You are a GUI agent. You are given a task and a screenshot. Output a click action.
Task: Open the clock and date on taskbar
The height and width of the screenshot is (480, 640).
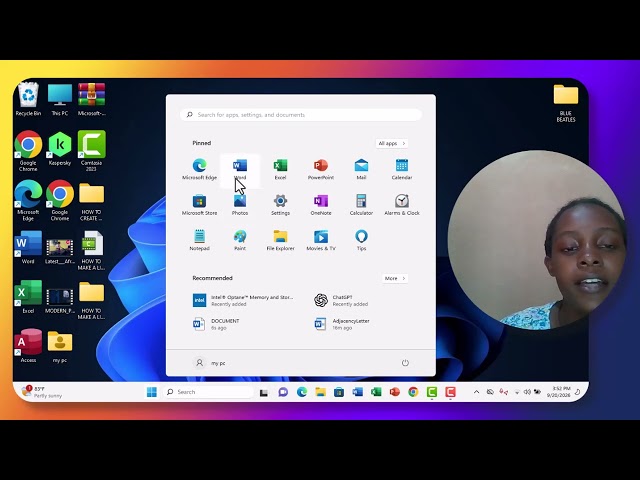click(x=558, y=392)
